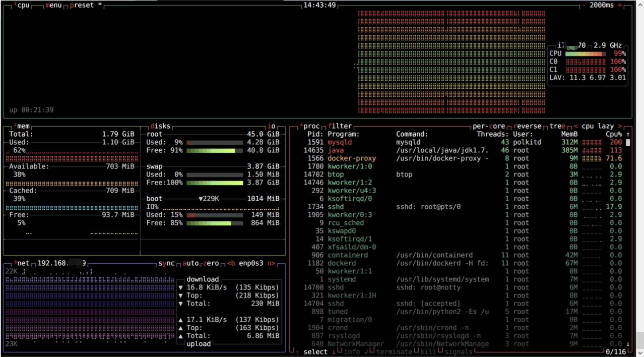
Task: Click the zero option in net panel
Action: (x=211, y=263)
